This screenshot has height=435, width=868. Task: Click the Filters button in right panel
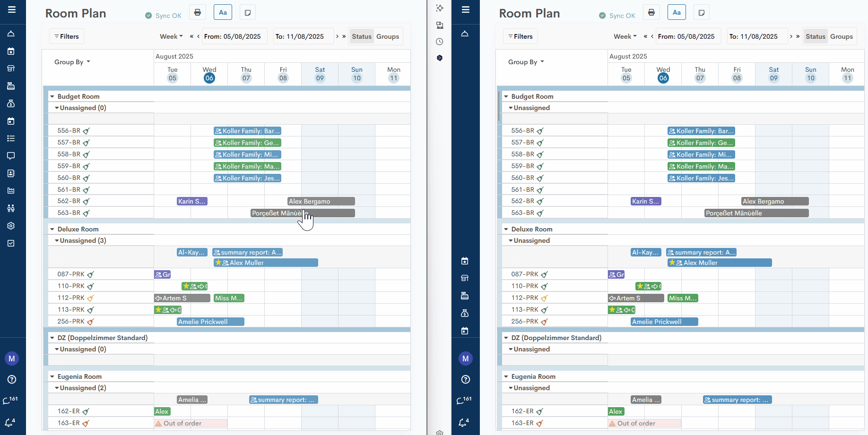pyautogui.click(x=521, y=36)
